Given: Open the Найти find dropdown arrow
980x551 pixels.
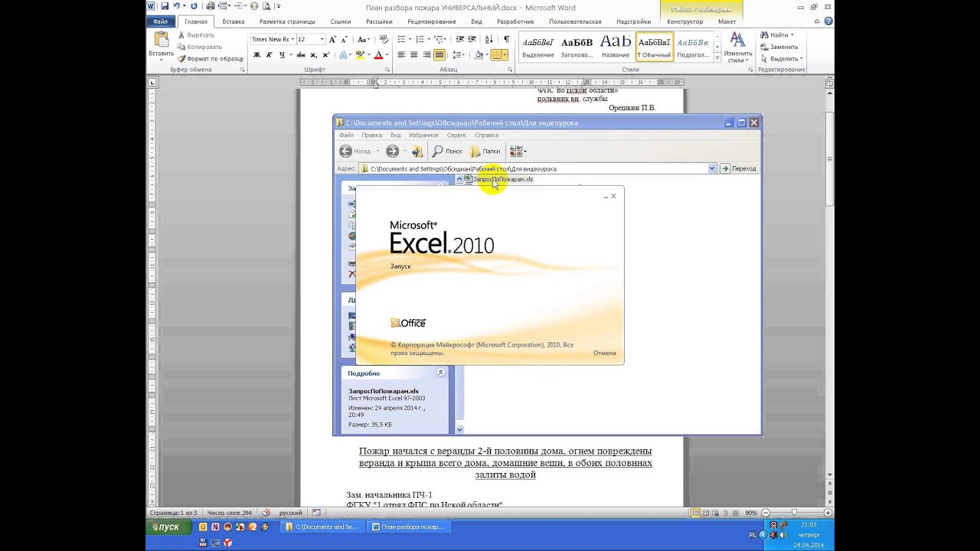Looking at the screenshot, I should 792,35.
